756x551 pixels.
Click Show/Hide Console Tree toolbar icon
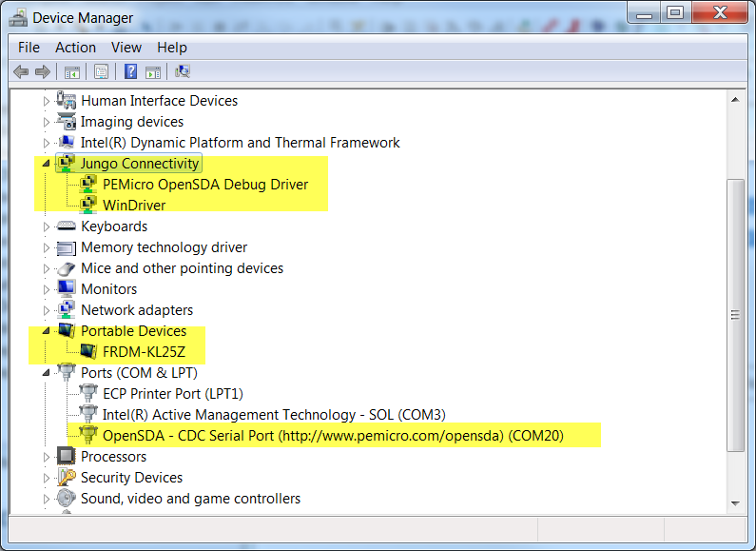72,72
